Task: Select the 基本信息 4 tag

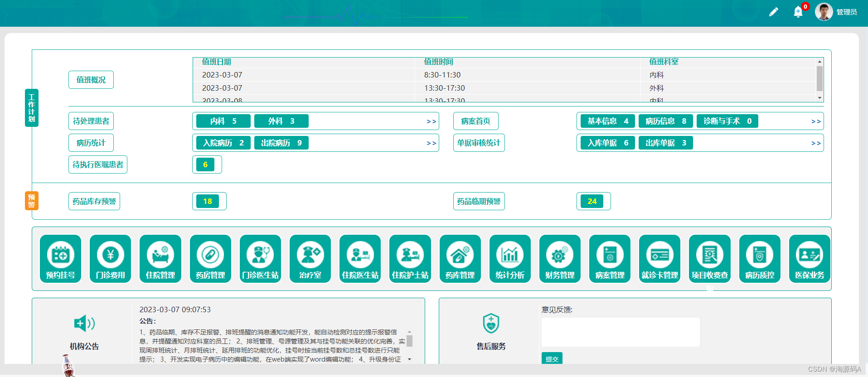Action: tap(608, 121)
